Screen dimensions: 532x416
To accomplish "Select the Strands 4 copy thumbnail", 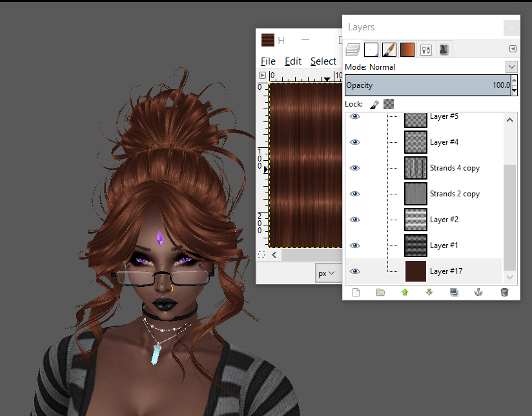I will tap(416, 168).
